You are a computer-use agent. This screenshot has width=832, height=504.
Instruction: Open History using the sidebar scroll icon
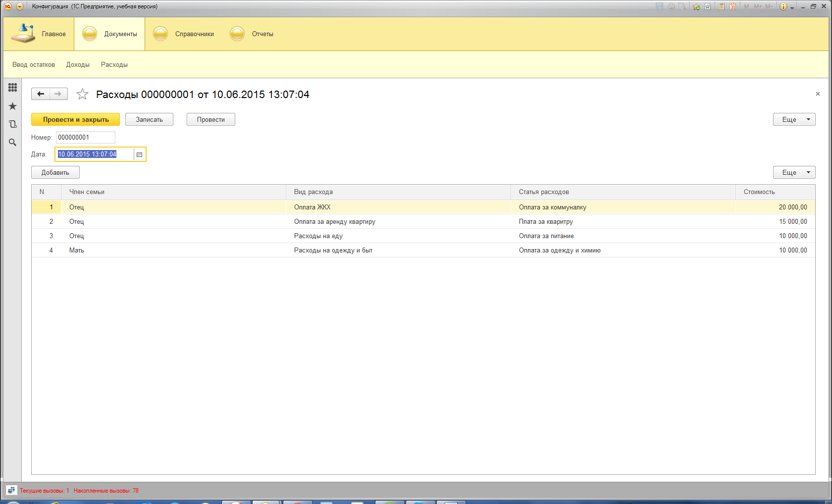pyautogui.click(x=12, y=124)
